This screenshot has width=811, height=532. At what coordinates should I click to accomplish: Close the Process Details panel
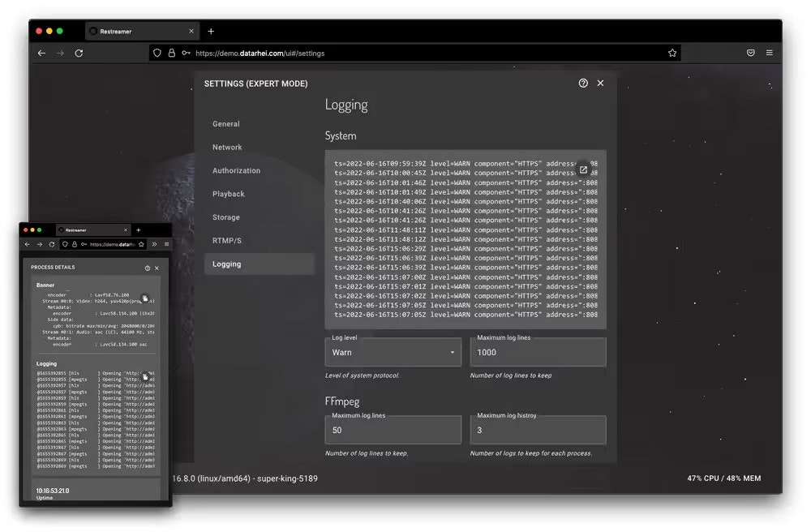point(157,268)
